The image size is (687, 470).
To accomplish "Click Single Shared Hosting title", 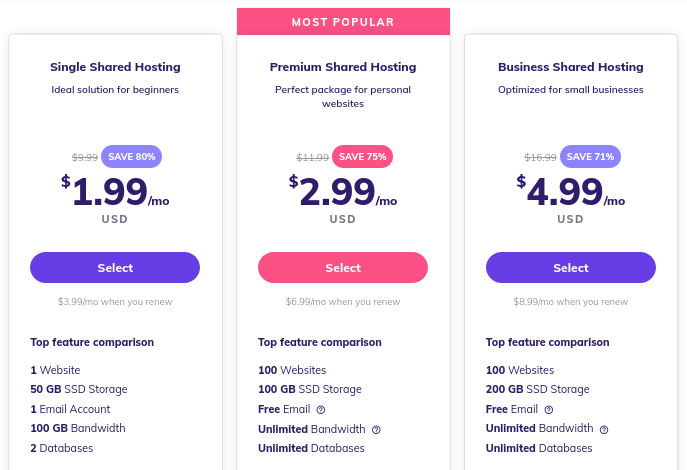I will click(115, 67).
